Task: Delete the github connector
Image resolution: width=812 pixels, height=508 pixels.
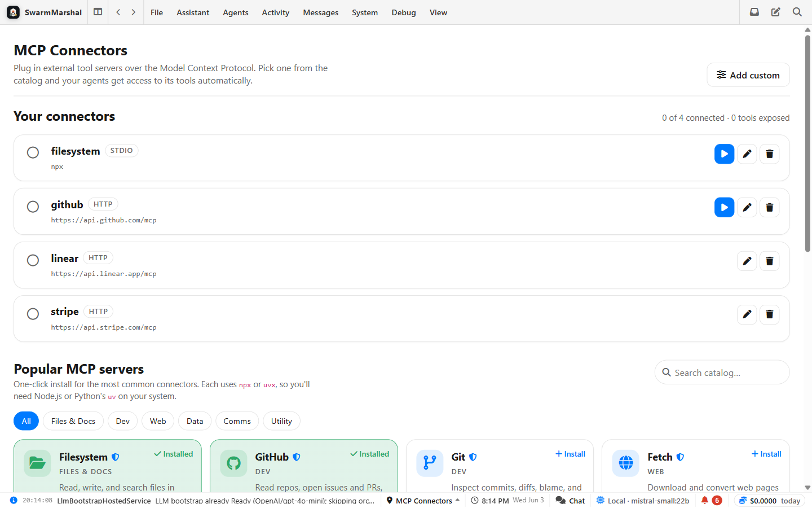Action: [770, 208]
